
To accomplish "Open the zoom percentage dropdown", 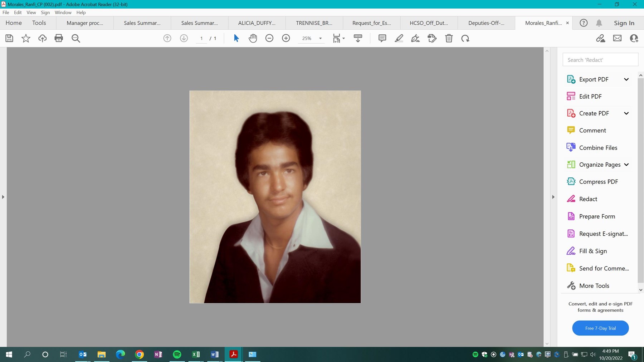I will [320, 38].
